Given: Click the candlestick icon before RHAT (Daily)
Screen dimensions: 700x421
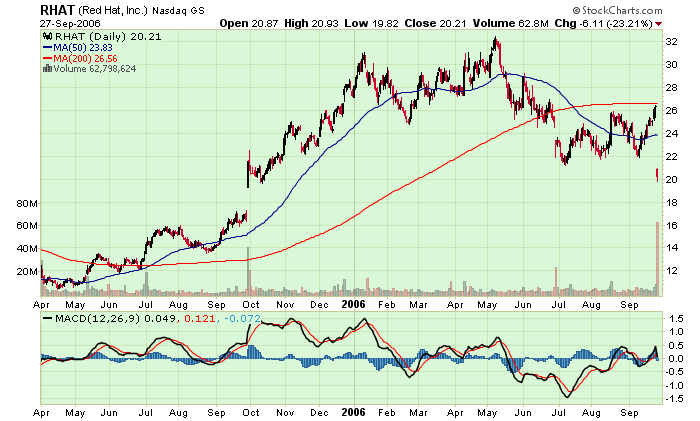Looking at the screenshot, I should click(47, 37).
